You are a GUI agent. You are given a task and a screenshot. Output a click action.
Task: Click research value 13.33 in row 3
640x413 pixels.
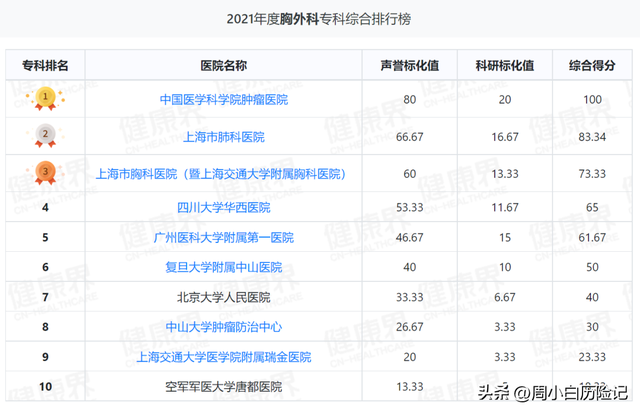505,174
